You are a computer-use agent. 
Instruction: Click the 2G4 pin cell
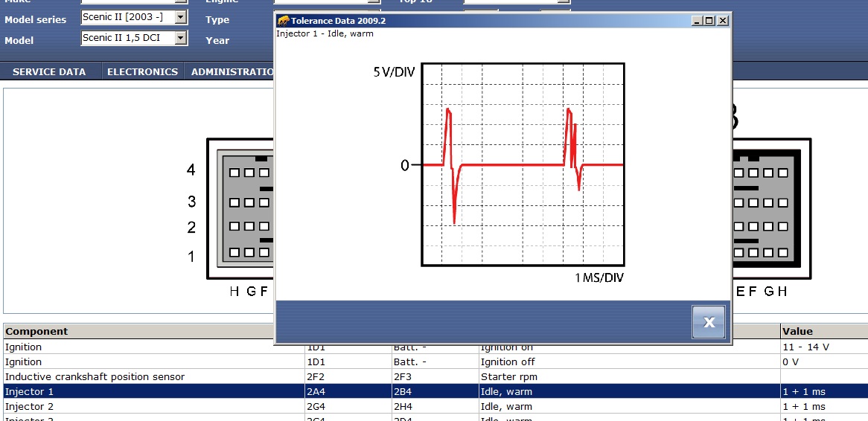(348, 406)
